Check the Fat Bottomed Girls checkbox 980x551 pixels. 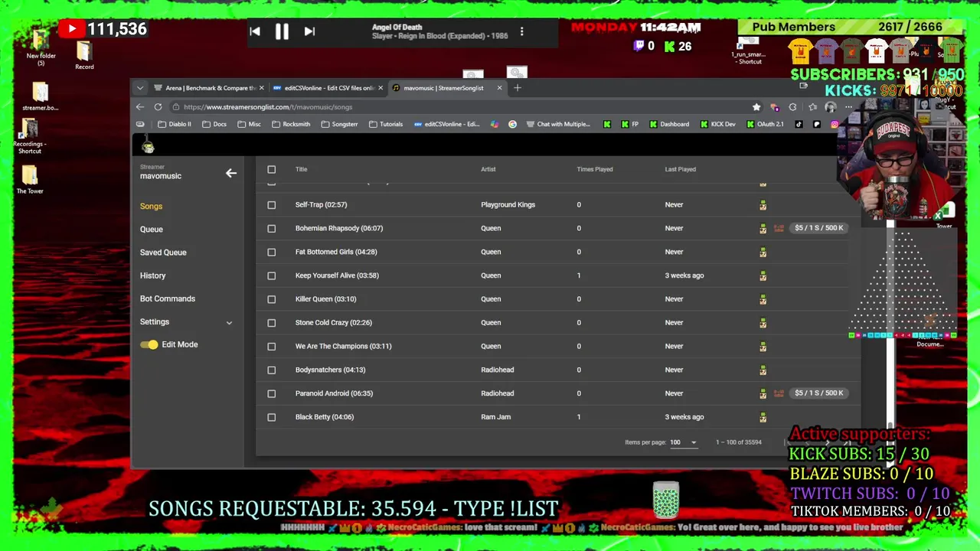pos(271,252)
